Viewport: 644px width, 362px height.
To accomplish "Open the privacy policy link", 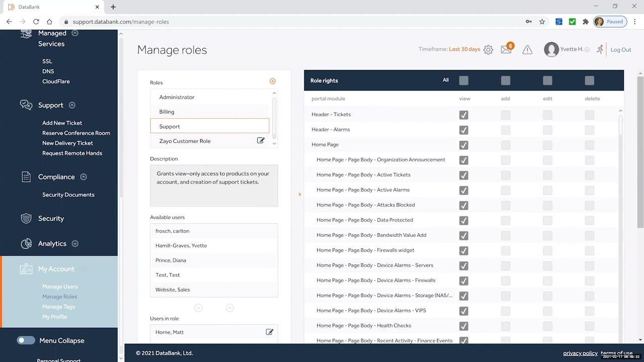I will tap(580, 353).
